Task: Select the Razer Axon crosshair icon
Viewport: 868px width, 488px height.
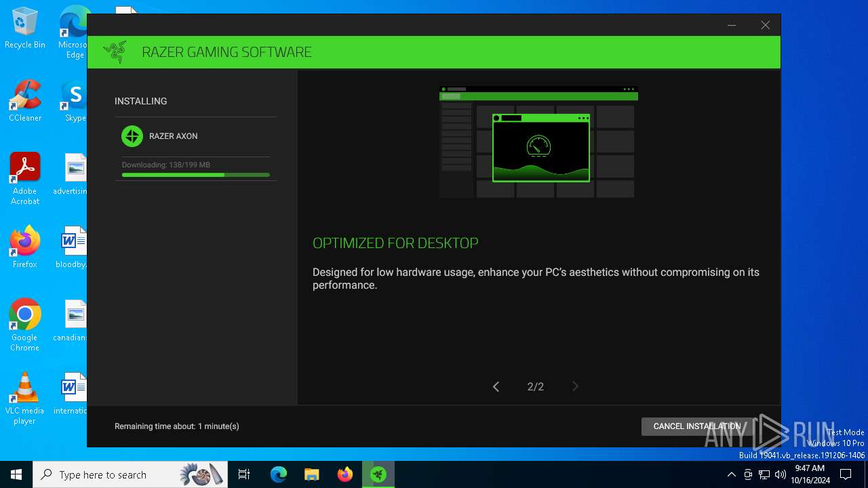Action: (x=132, y=136)
